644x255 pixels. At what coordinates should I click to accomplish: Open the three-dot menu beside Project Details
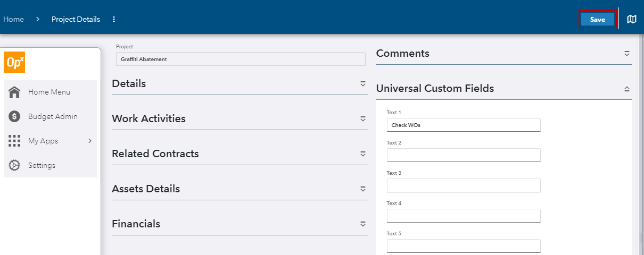[x=114, y=19]
